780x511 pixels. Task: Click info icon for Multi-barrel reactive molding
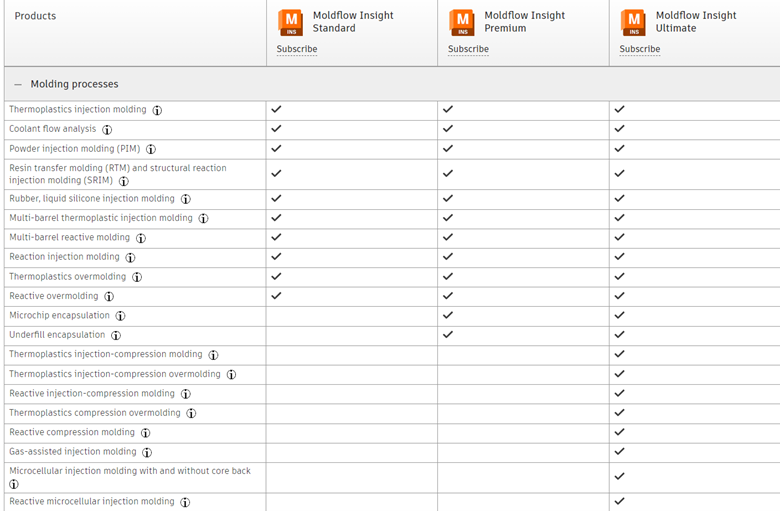point(141,238)
